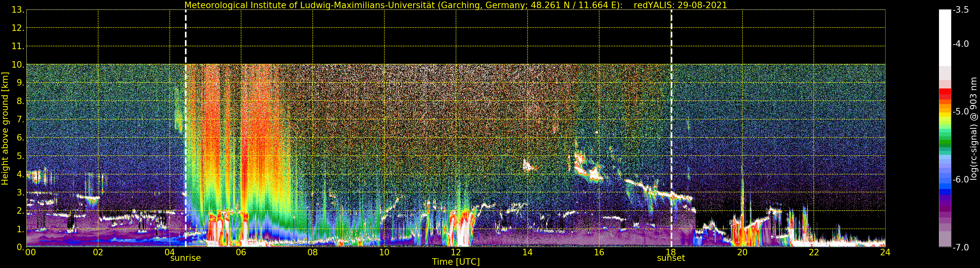980x268 pixels.
Task: Click the 'log(rc-signal) @903 nm' colorbar label
Action: click(974, 128)
